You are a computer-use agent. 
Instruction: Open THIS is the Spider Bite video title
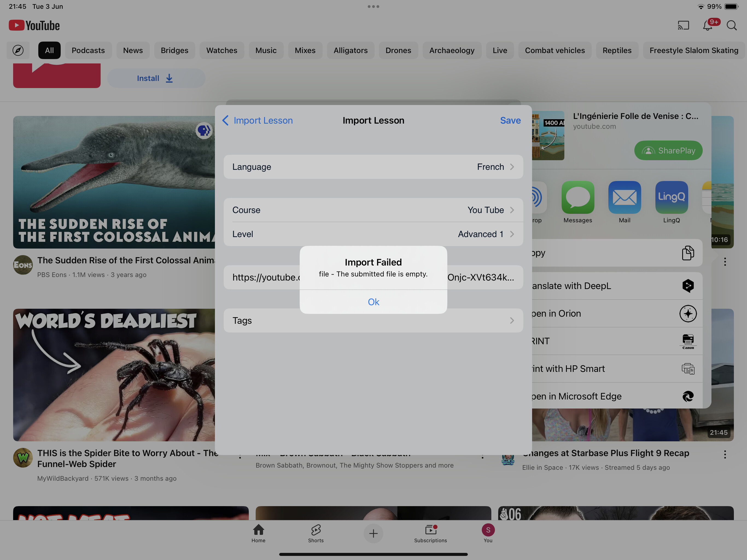(128, 458)
